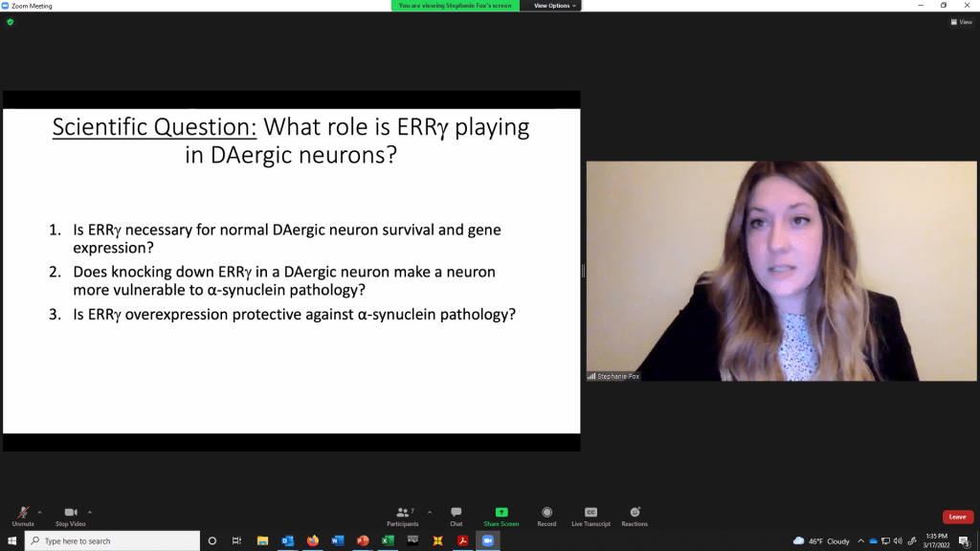The width and height of the screenshot is (980, 551).
Task: Enable Live Transcript captions
Action: click(590, 515)
